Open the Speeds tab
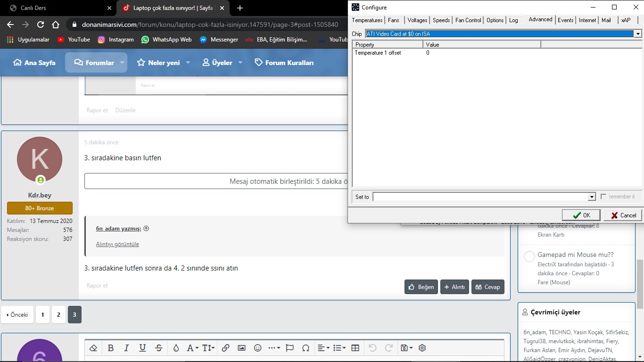This screenshot has height=362, width=644. tap(441, 20)
